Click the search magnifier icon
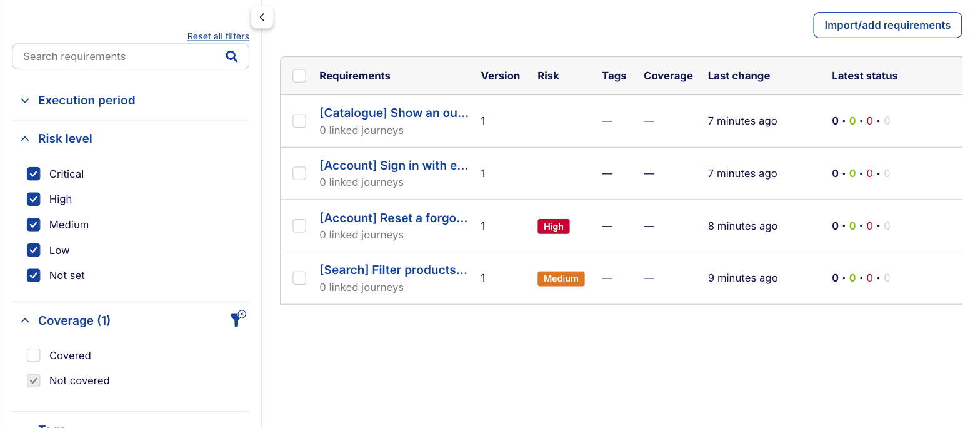Image resolution: width=980 pixels, height=428 pixels. (x=232, y=56)
